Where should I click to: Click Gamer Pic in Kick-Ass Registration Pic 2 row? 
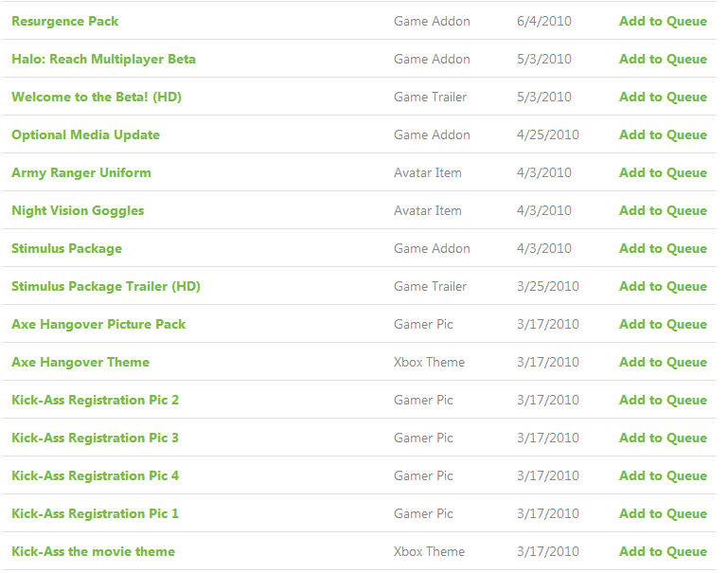coord(423,400)
